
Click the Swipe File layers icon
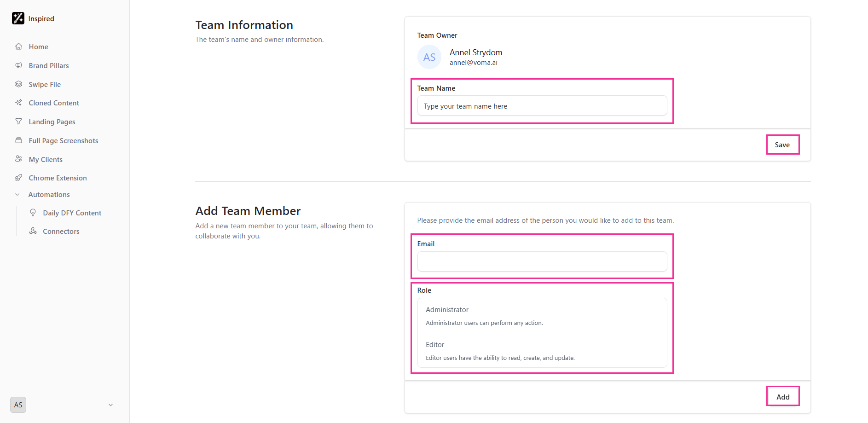(x=18, y=84)
